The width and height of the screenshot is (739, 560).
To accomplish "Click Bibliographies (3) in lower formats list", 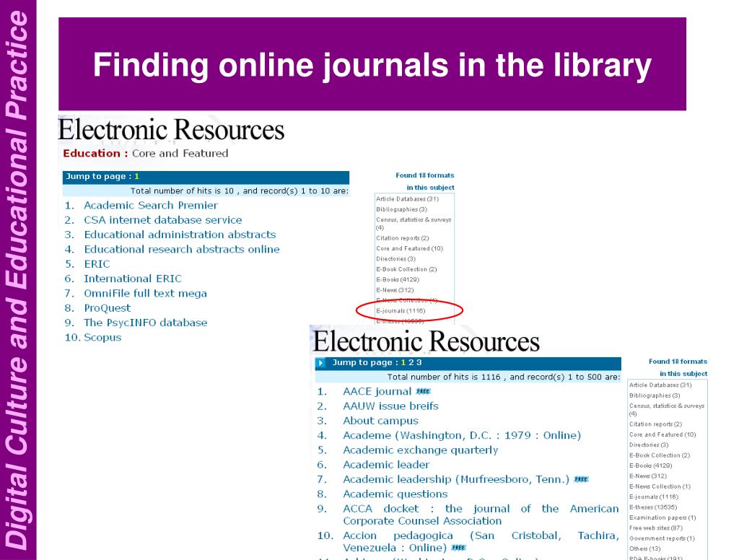I will (x=655, y=395).
